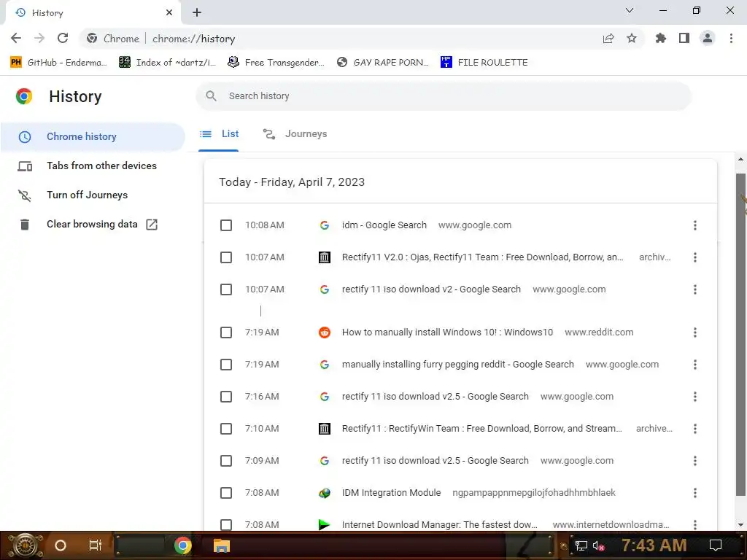747x560 pixels.
Task: Reload the history page
Action: click(63, 38)
